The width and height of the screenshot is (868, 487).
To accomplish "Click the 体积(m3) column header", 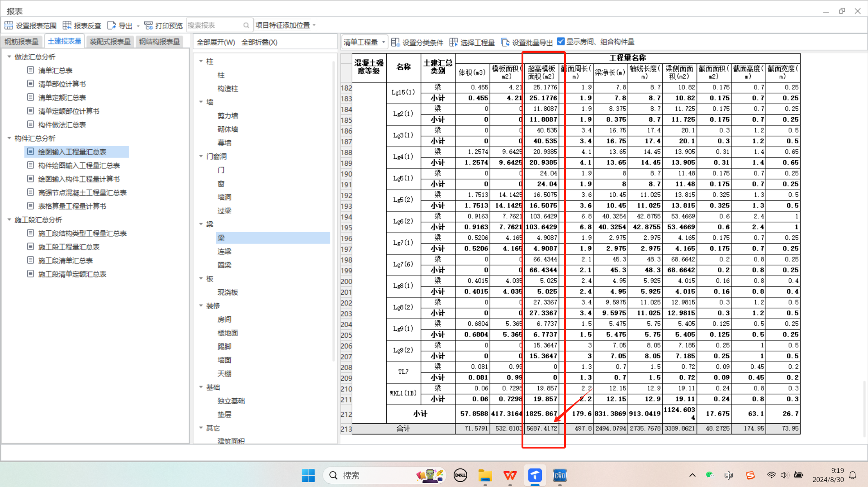I will [x=472, y=72].
